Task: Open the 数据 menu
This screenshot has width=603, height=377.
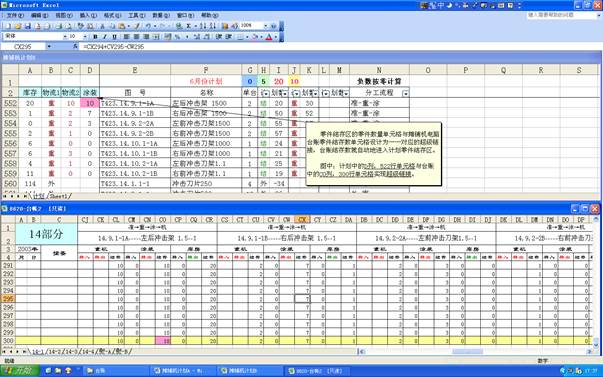Action: (161, 15)
